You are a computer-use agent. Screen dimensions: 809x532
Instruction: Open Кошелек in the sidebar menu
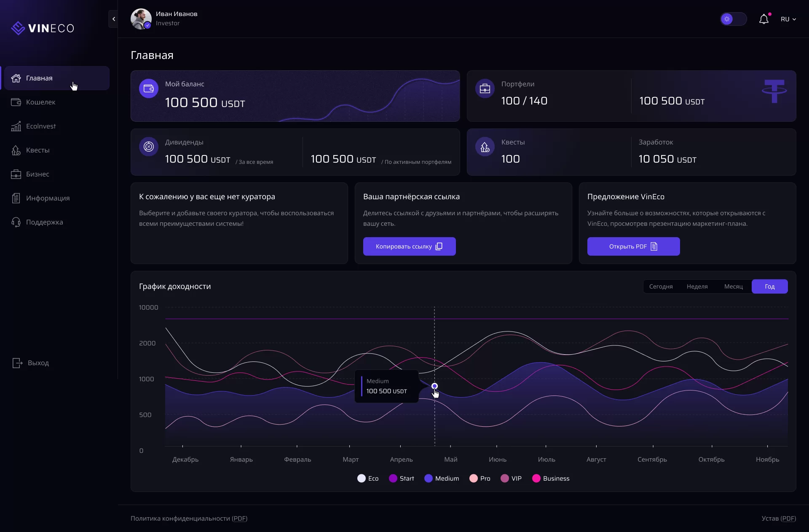coord(40,102)
